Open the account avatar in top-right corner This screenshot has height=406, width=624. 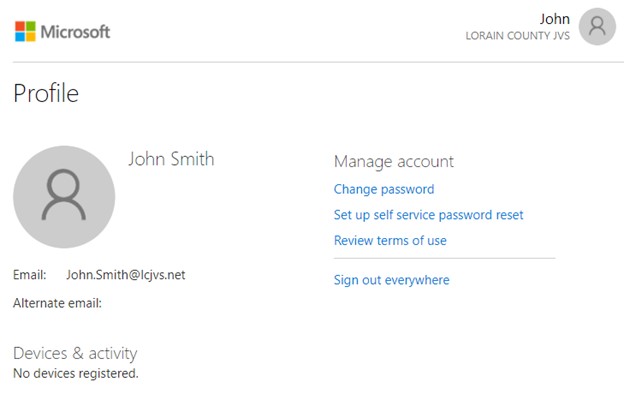[x=597, y=27]
